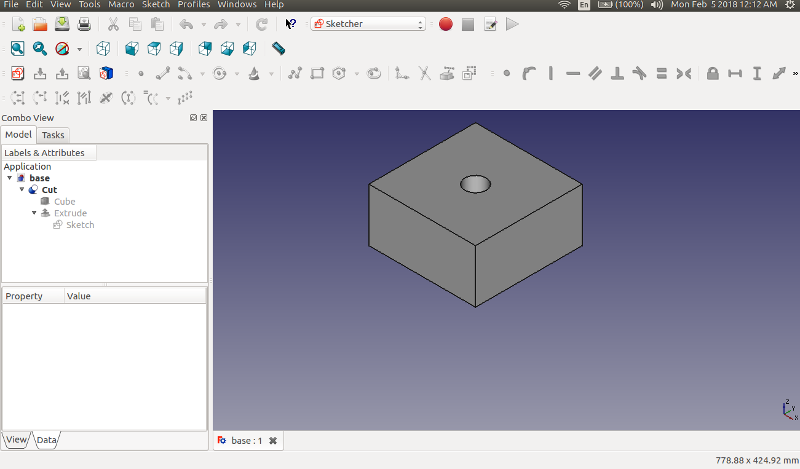Switch to the Tasks tab
Image resolution: width=800 pixels, height=469 pixels.
click(53, 135)
